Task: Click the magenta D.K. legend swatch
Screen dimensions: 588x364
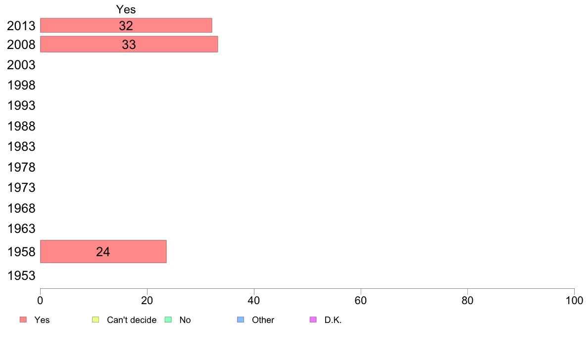Action: coord(313,319)
